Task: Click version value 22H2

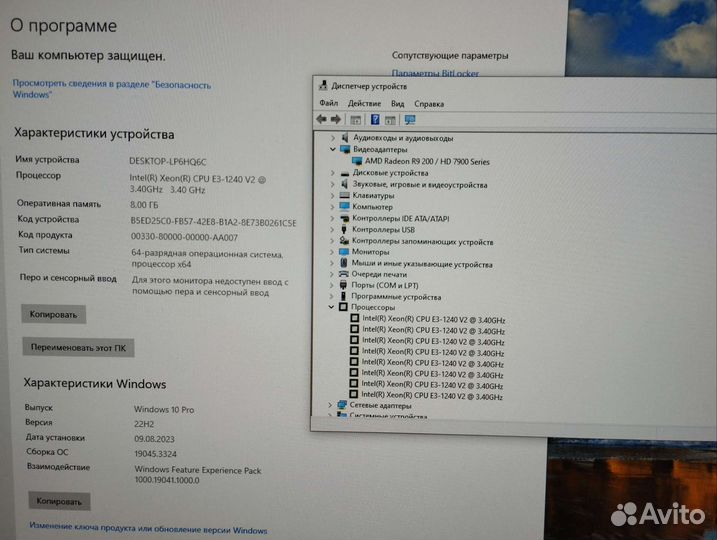Action: click(144, 424)
